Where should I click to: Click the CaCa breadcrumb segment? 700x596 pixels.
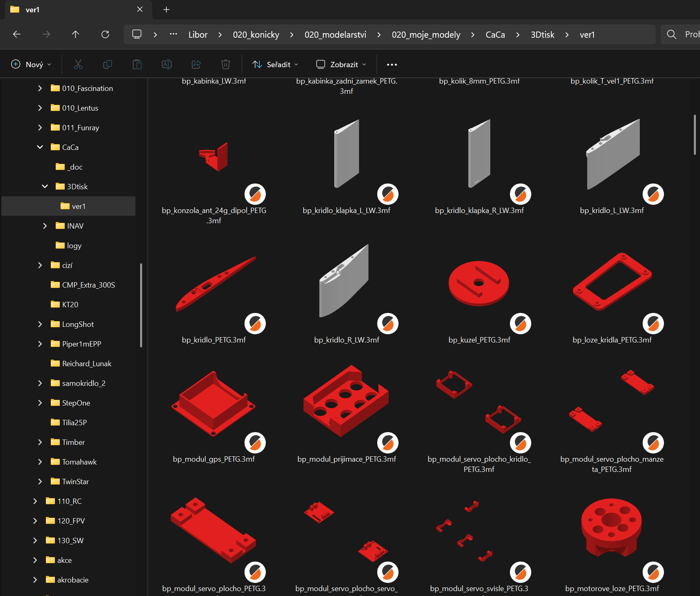495,34
